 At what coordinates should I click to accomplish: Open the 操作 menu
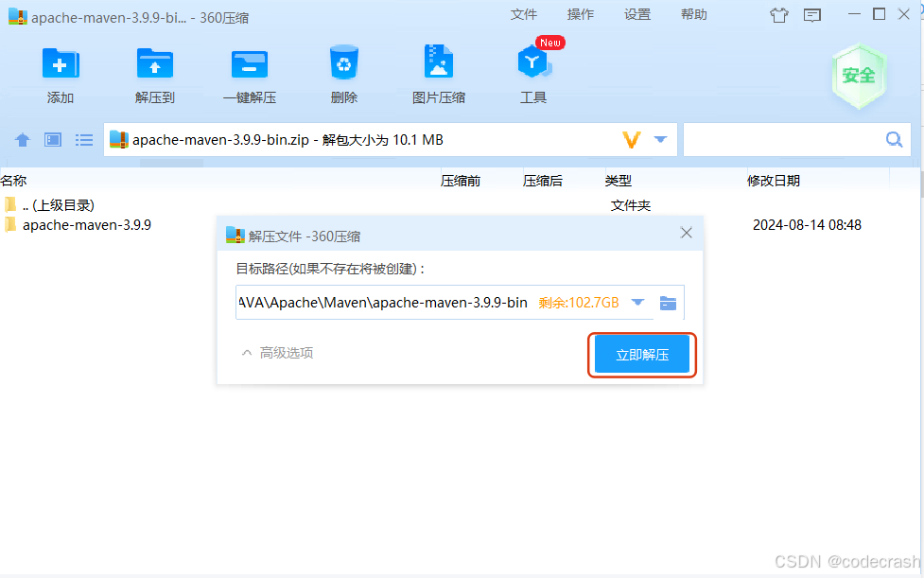[x=581, y=14]
